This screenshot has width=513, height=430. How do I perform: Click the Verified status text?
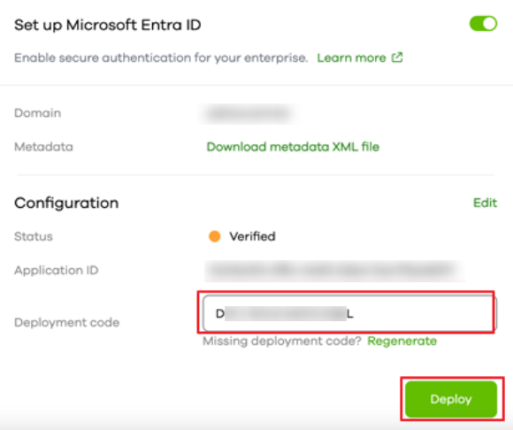click(252, 236)
